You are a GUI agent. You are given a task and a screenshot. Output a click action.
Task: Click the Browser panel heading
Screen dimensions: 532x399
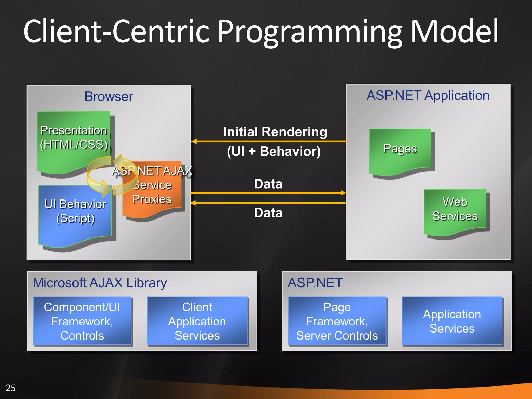109,97
